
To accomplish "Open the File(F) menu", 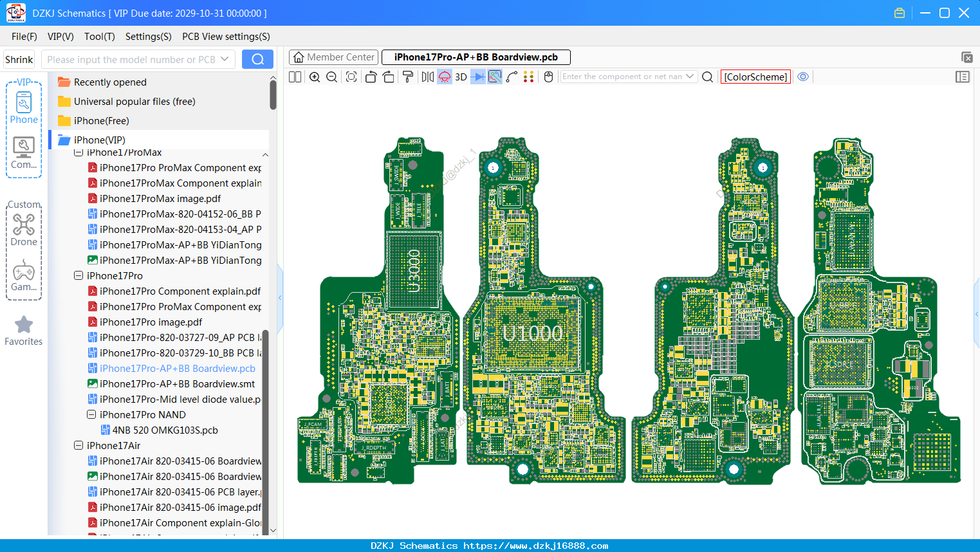I will (x=24, y=37).
